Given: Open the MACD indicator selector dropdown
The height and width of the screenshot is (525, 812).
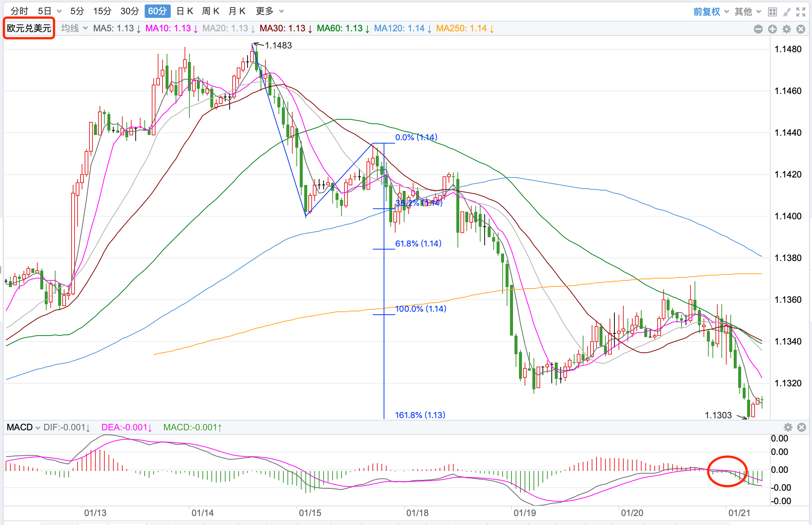Looking at the screenshot, I should (23, 427).
